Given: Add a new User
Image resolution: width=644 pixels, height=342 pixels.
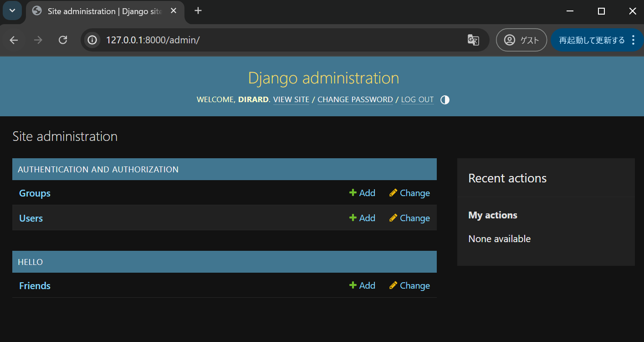Looking at the screenshot, I should [363, 218].
